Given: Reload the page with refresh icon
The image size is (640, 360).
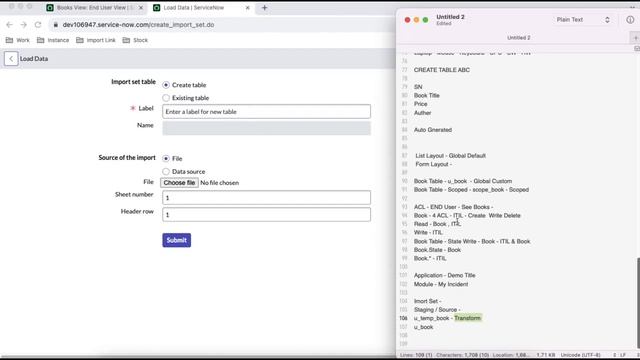Looking at the screenshot, I should pyautogui.click(x=38, y=25).
